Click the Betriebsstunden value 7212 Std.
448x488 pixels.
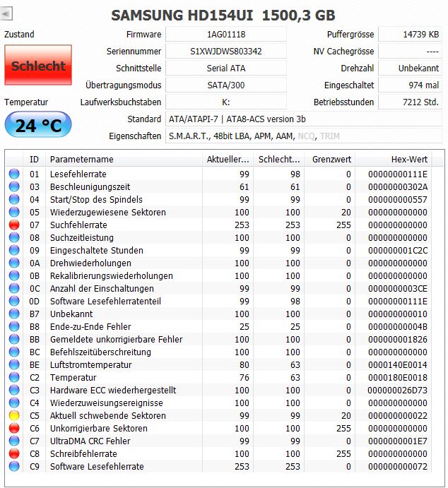point(410,102)
